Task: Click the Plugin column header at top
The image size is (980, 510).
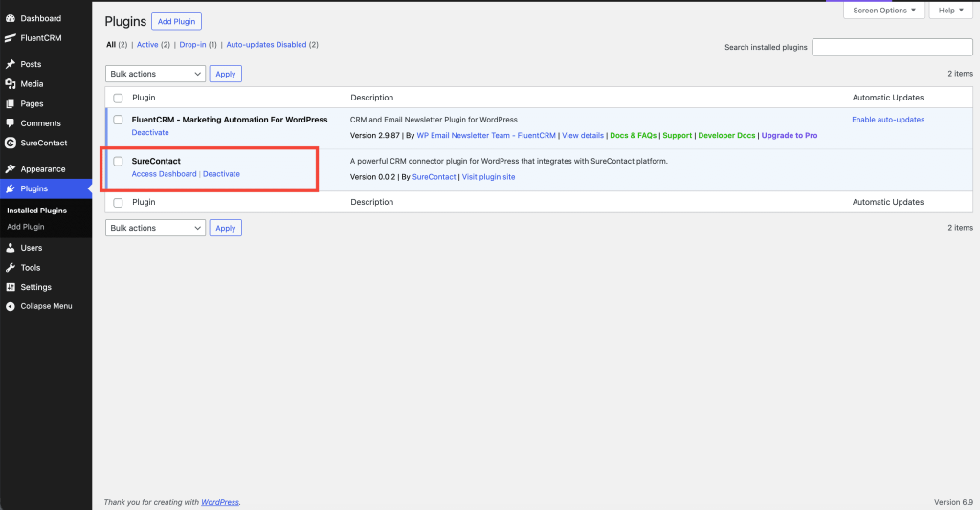Action: (x=144, y=98)
